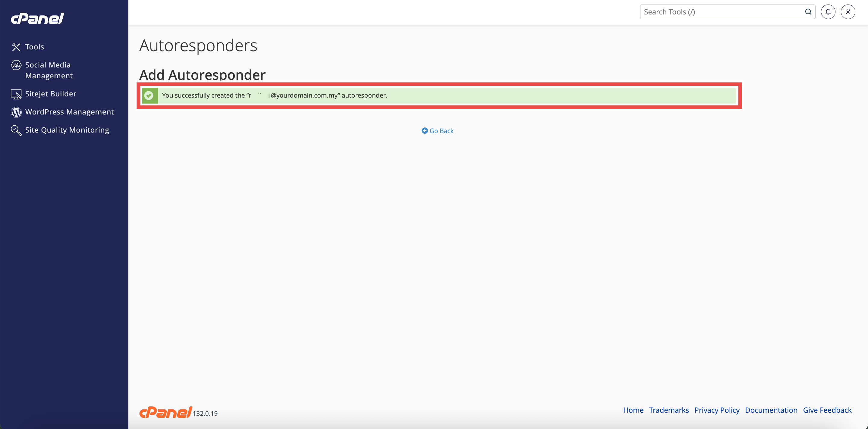
Task: Select Sitejet Builder menu item
Action: (51, 94)
